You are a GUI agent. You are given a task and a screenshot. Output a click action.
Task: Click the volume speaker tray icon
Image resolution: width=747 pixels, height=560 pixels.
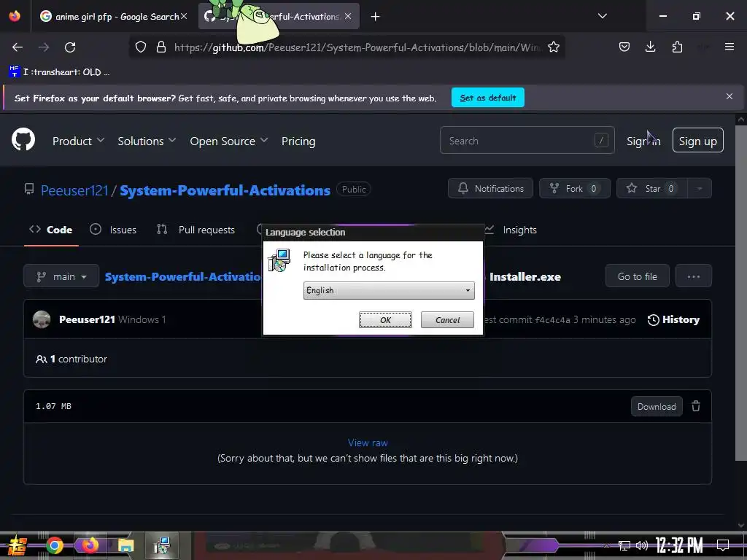pos(642,545)
